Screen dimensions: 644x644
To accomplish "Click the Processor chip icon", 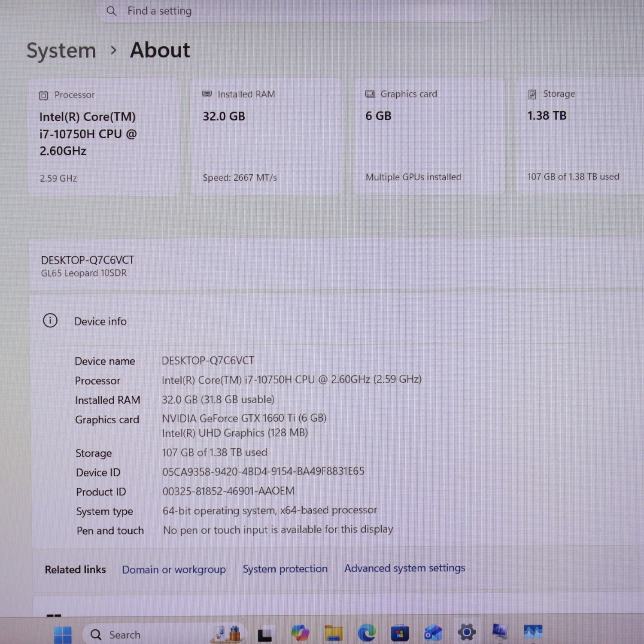I will (x=43, y=95).
